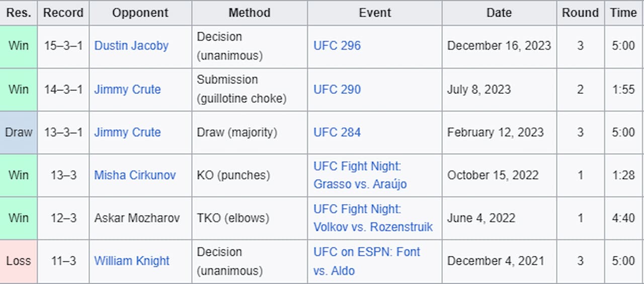This screenshot has height=284, width=644.
Task: Open Jimmy Crute link in the Draw row
Action: [127, 132]
